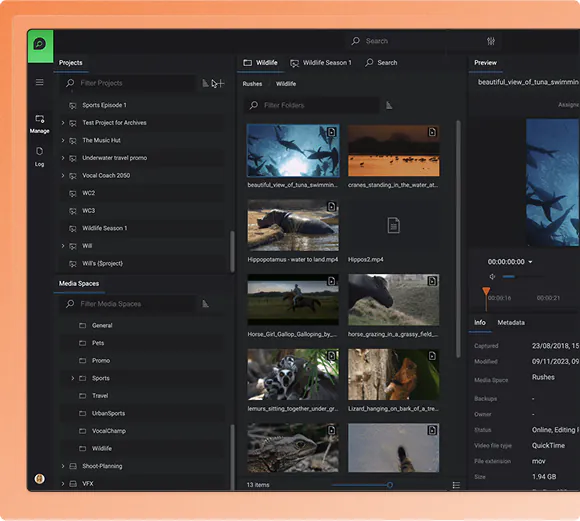This screenshot has width=580, height=521.
Task: Open the hamburger menu in sidebar
Action: point(40,82)
